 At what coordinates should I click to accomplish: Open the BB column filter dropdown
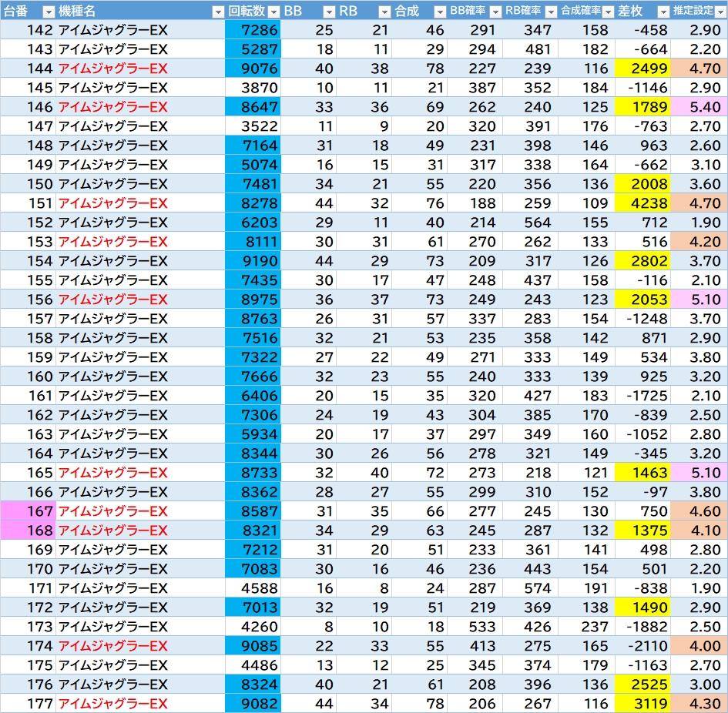coord(329,12)
